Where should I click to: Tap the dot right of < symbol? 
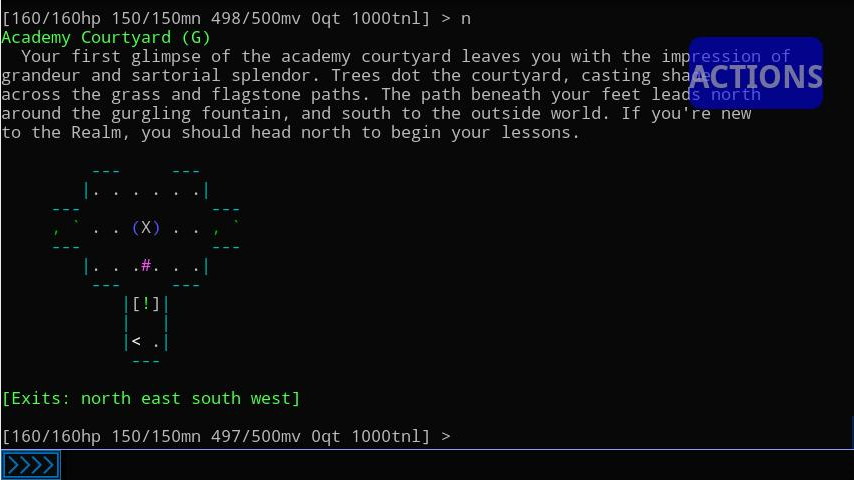click(x=156, y=342)
